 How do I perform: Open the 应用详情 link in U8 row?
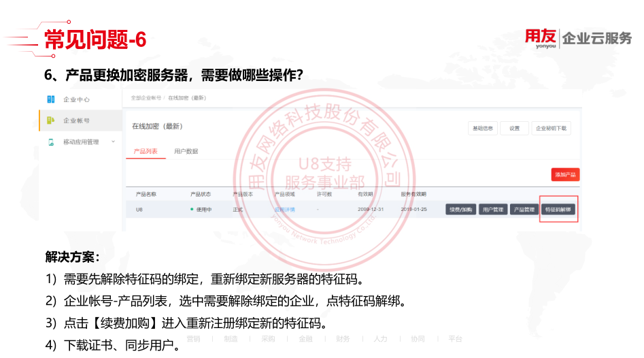285,210
